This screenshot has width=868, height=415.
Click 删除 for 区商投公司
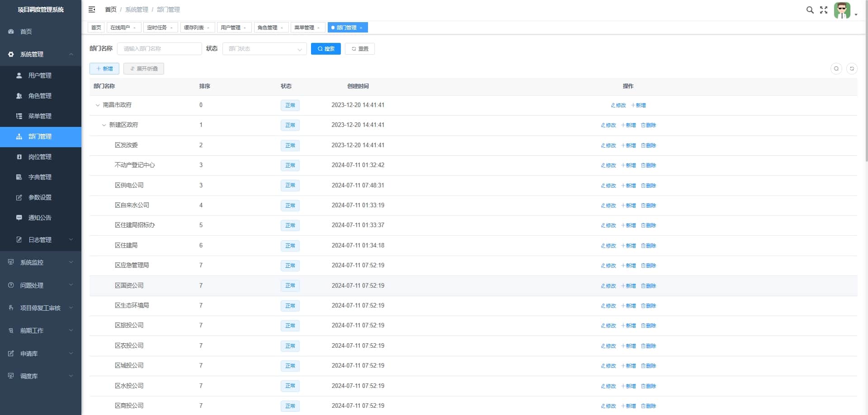point(648,406)
